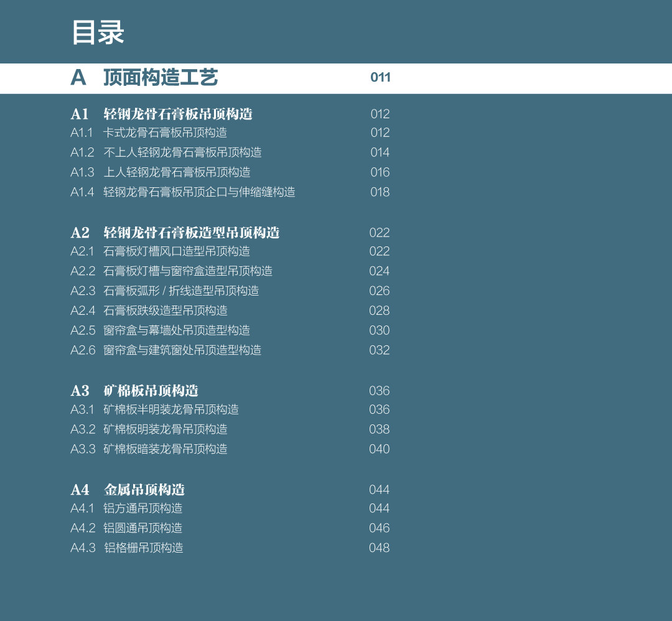Screen dimensions: 672x621
Task: Open chapter A1 轻钢龙骨石膏板吊顶构造
Action: tap(162, 114)
